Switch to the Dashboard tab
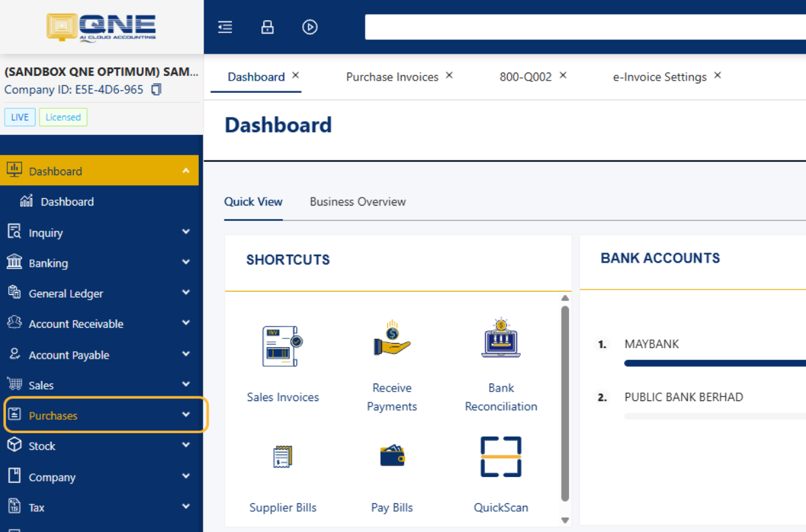 [256, 77]
